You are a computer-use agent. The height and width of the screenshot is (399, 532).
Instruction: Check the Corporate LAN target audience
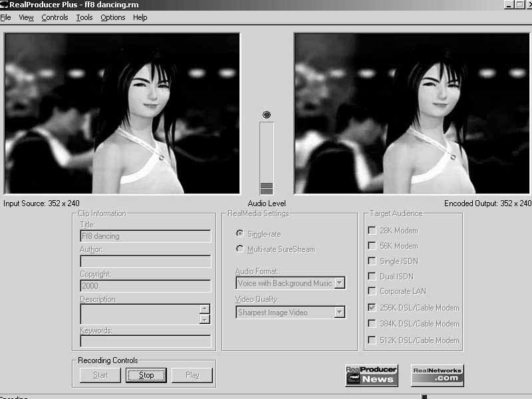[x=372, y=291]
